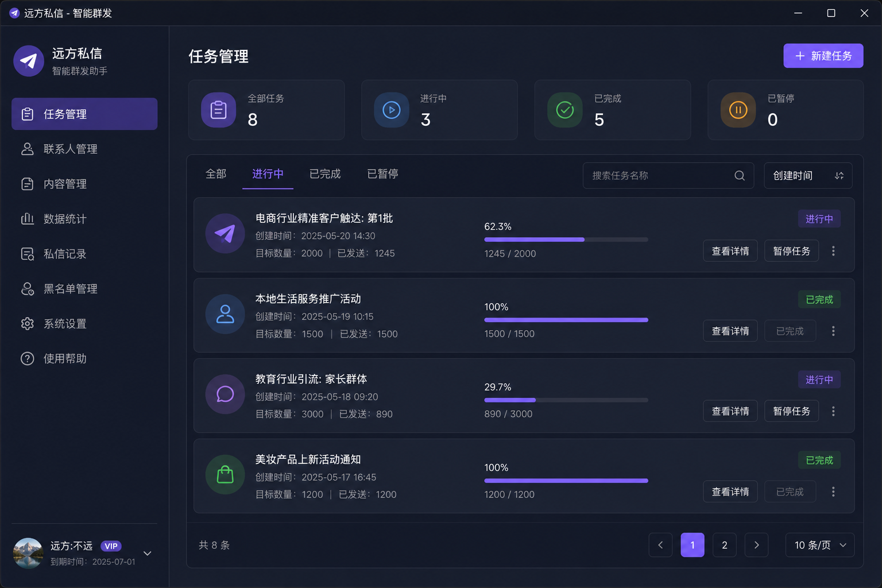View details of 美妆产品上新活动通知
Viewport: 882px width, 588px height.
(x=730, y=492)
